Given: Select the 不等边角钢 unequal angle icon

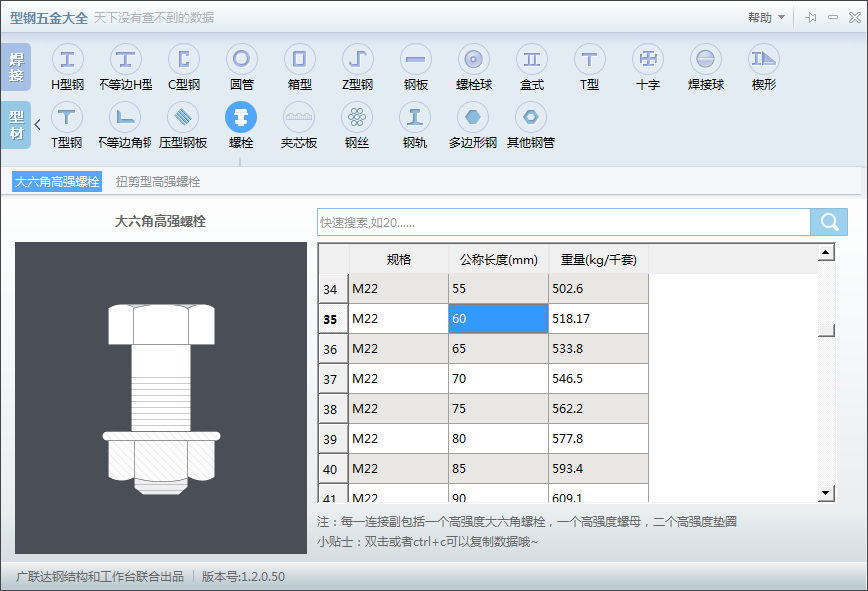Looking at the screenshot, I should [x=125, y=117].
